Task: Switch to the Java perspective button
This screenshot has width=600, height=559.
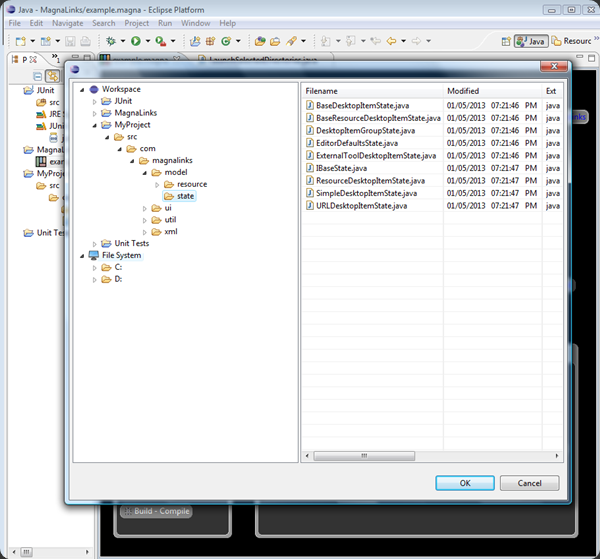Action: click(x=531, y=41)
